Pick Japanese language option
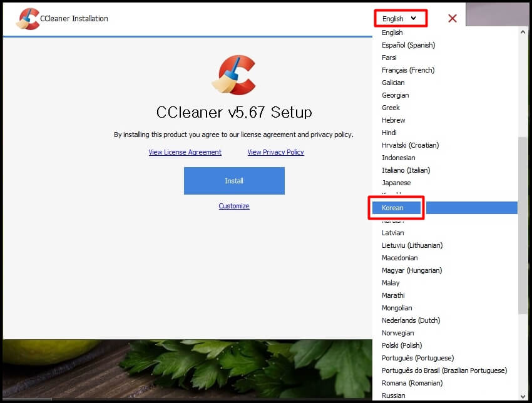 pos(445,183)
